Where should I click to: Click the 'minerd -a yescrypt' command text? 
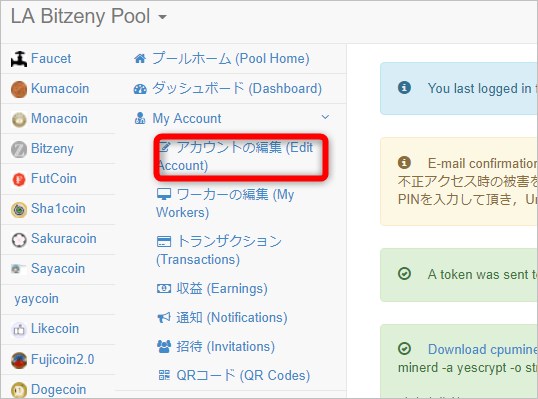pos(467,368)
